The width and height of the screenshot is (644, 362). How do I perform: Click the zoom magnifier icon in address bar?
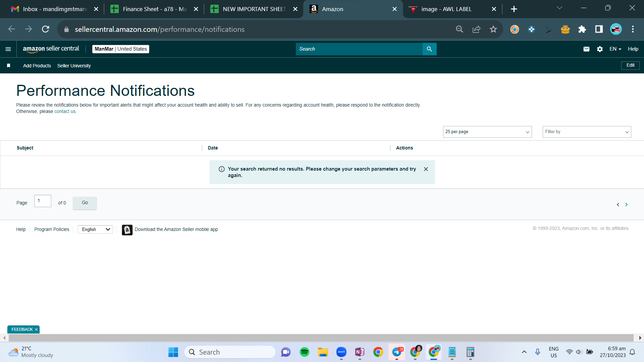pyautogui.click(x=460, y=29)
